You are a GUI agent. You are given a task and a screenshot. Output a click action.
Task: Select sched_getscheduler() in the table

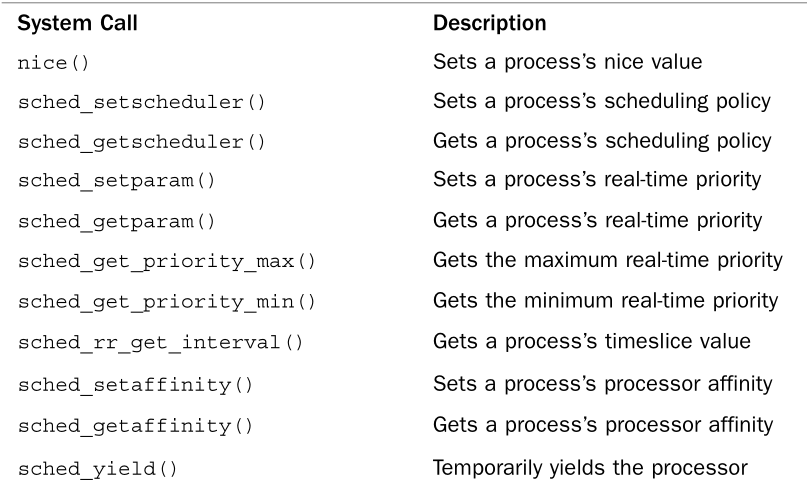click(x=141, y=142)
